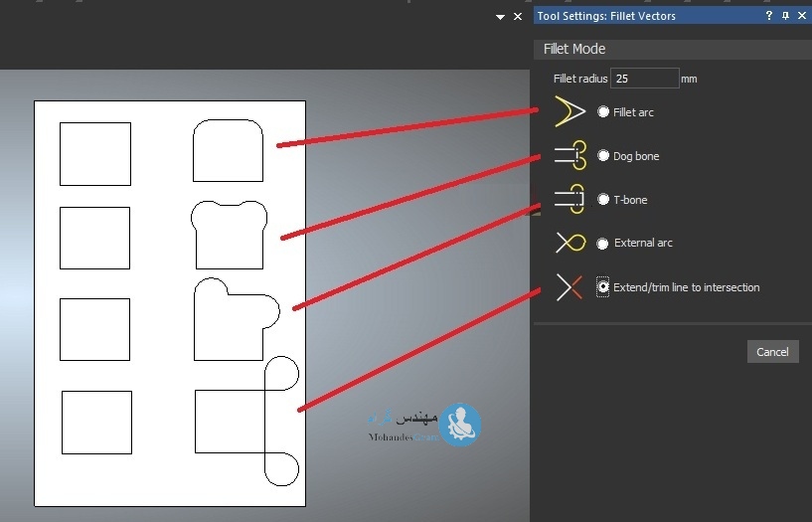Select the Fillet arc radio button
Viewport: 812px width, 522px height.
click(x=603, y=112)
